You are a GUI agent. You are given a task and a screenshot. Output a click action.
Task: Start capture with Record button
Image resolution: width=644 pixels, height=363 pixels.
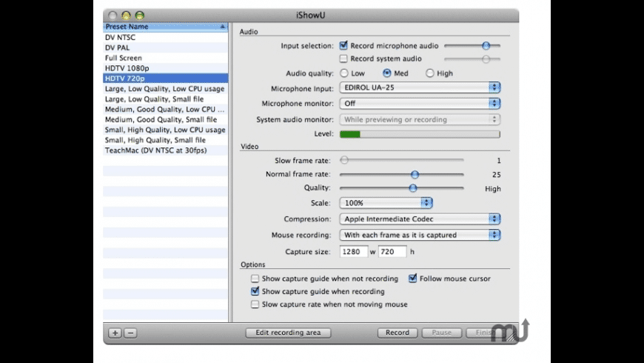click(x=398, y=333)
